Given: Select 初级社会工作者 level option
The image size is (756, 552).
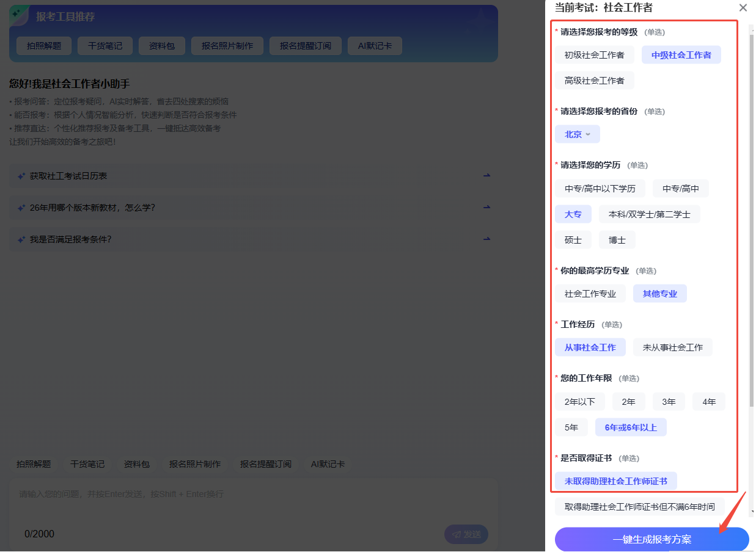Looking at the screenshot, I should pos(594,55).
